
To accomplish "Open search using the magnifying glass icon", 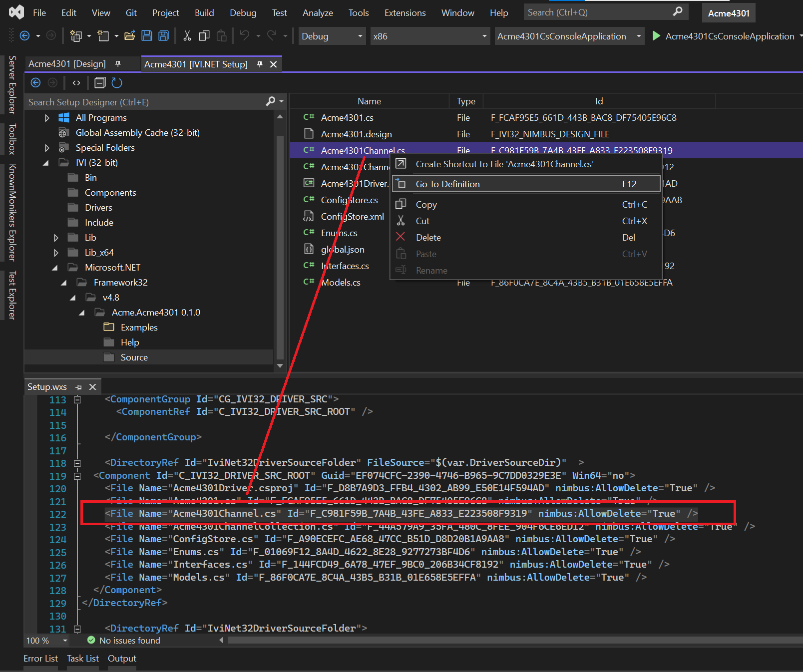I will (678, 11).
